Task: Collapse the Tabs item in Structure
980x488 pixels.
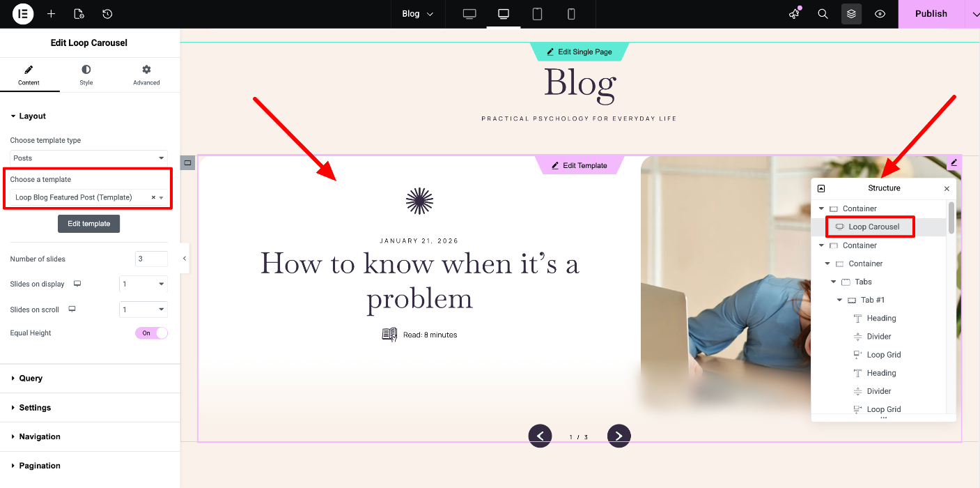Action: point(834,282)
